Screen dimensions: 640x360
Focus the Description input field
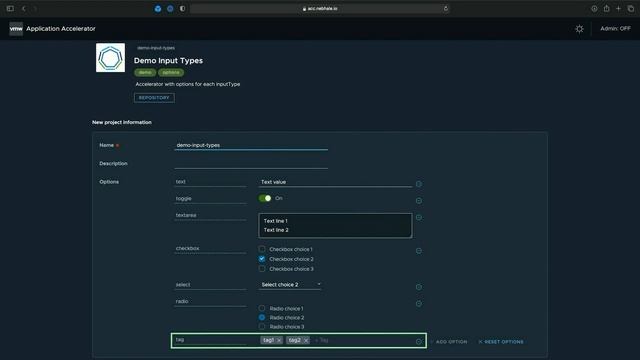[251, 164]
